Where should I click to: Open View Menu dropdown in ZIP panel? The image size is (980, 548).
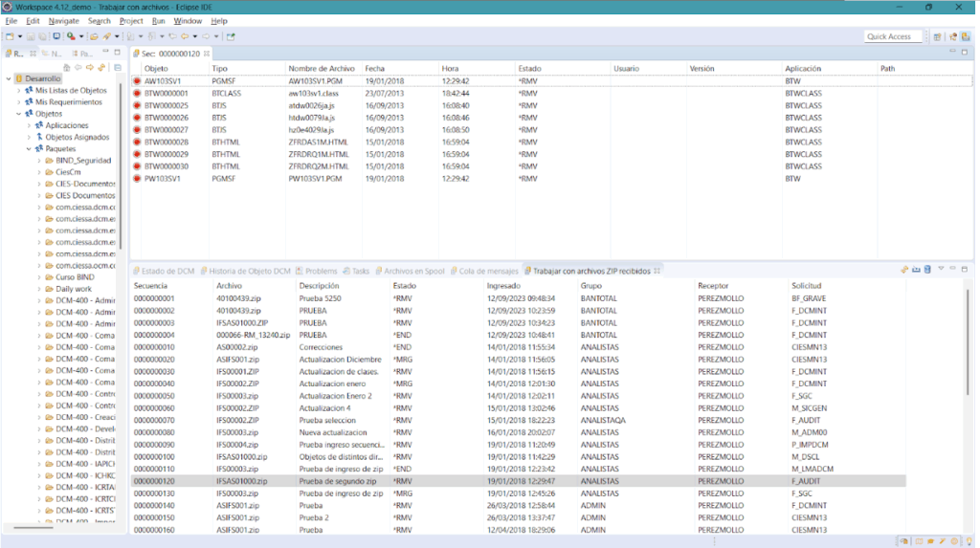pos(941,271)
